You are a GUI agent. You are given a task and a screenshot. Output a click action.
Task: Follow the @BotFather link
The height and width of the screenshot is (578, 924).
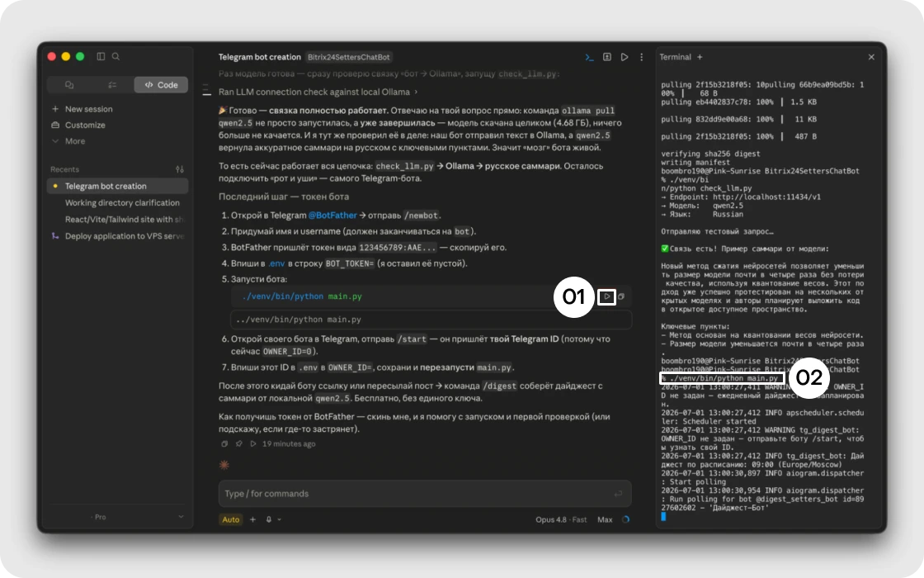332,216
